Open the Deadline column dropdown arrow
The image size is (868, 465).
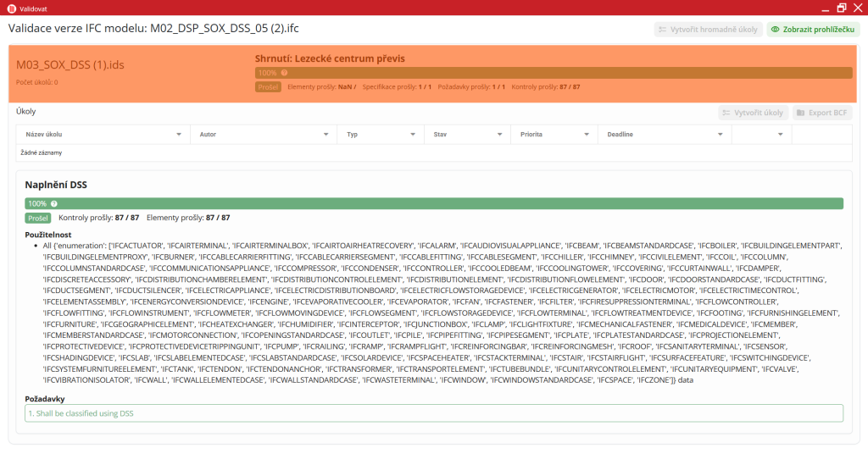719,135
